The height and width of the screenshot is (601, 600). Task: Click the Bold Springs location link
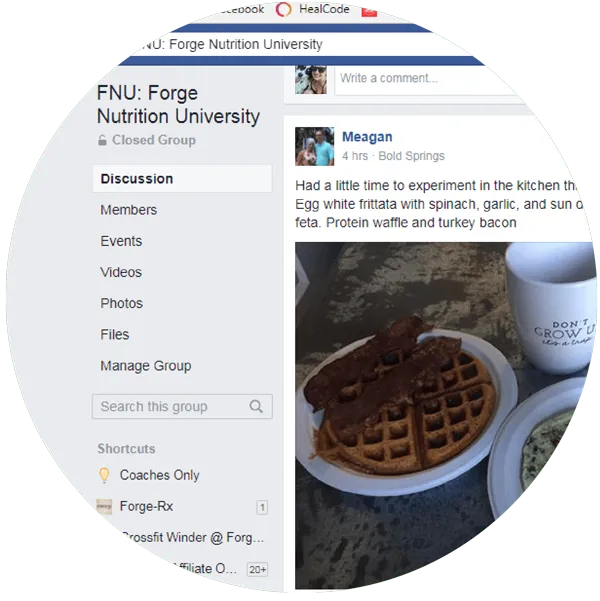(x=411, y=156)
